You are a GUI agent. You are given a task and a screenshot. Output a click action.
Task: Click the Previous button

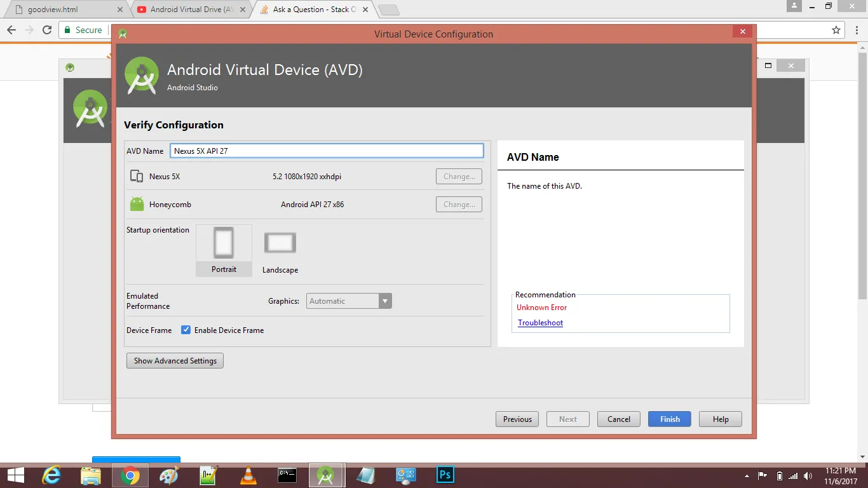coord(517,419)
